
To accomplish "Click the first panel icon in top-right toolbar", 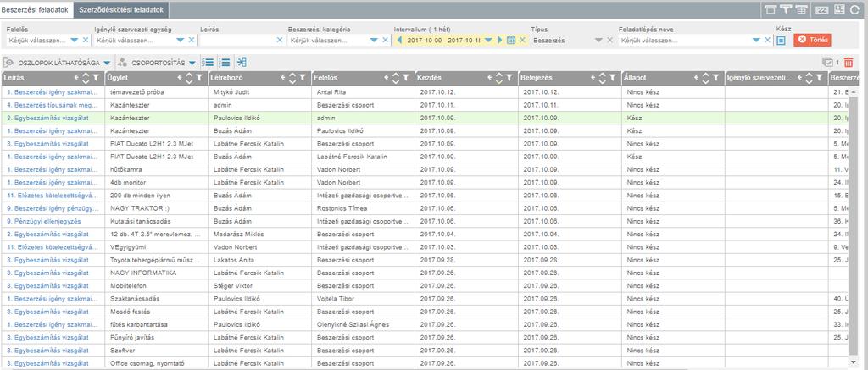I will [770, 9].
